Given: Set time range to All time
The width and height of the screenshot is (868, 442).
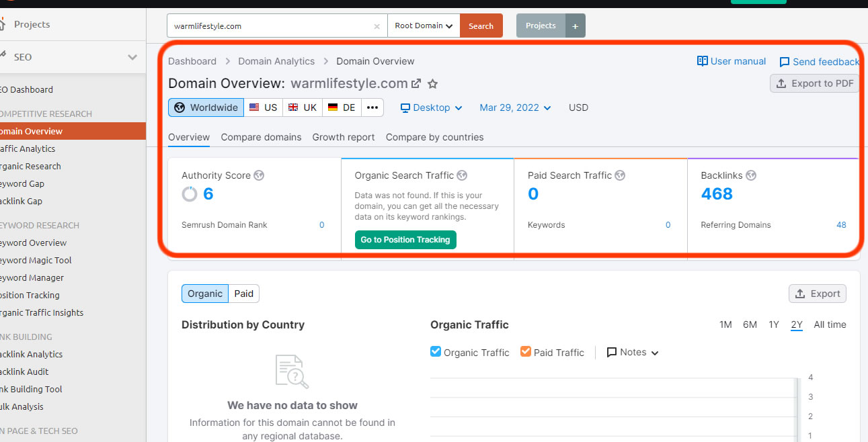Looking at the screenshot, I should point(830,324).
